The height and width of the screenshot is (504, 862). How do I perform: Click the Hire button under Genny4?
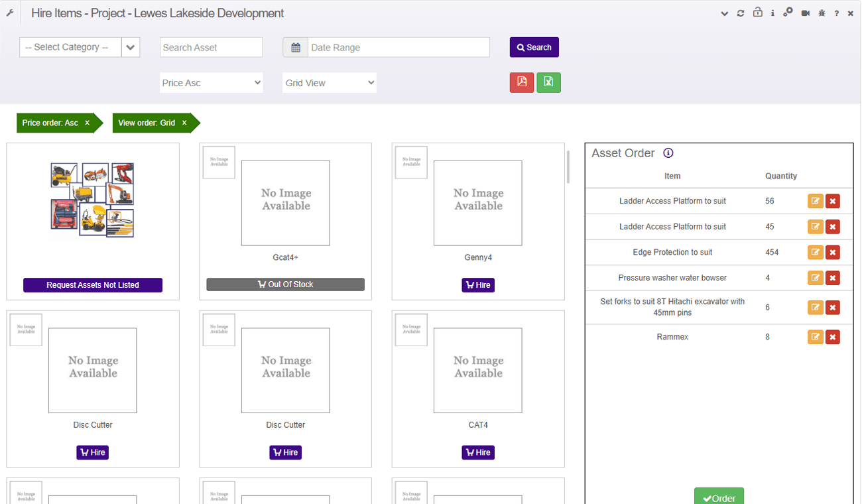(x=477, y=284)
